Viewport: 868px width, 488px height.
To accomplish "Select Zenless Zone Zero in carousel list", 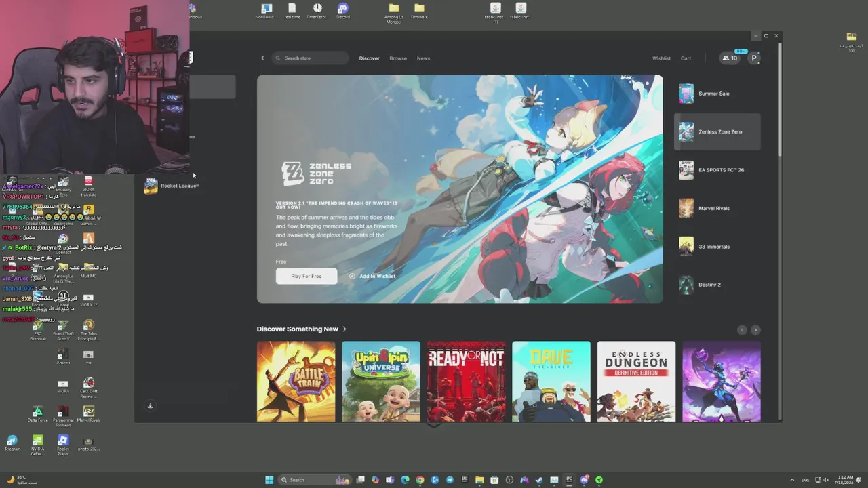I will click(x=717, y=132).
